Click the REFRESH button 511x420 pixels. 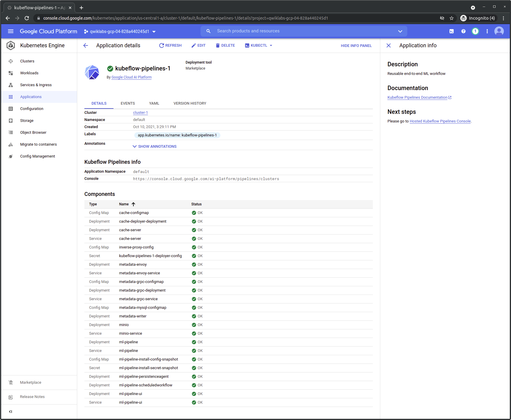170,45
